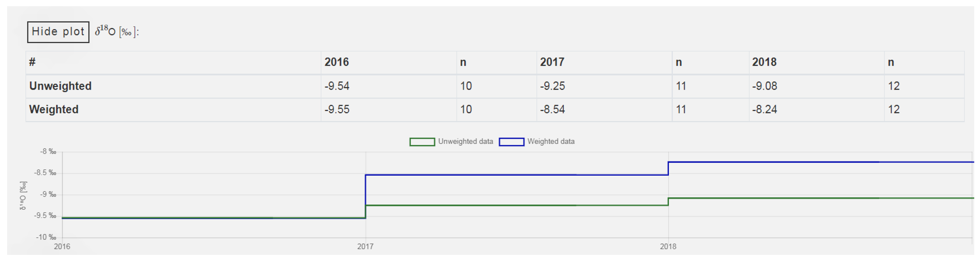This screenshot has width=980, height=262.
Task: Click the green Unweighted data legend swatch
Action: pyautogui.click(x=422, y=142)
